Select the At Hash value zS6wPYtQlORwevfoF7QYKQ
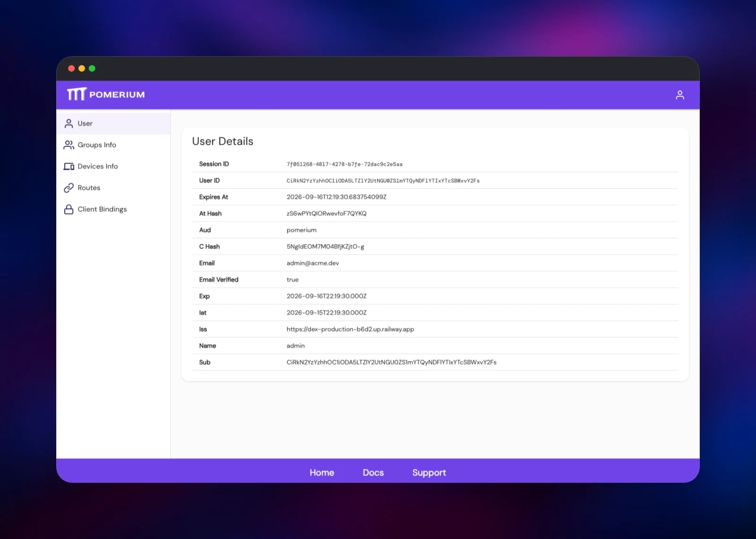This screenshot has width=756, height=539. click(326, 214)
